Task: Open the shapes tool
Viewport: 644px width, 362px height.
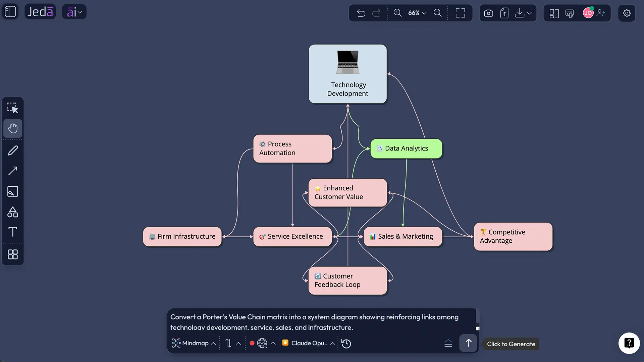Action: click(13, 212)
